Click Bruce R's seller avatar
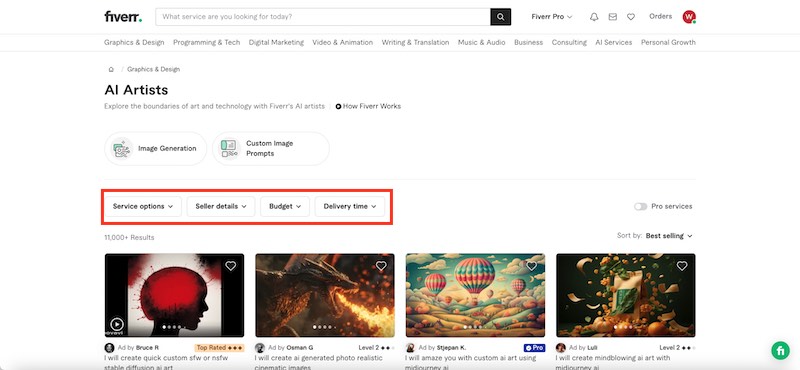 pyautogui.click(x=110, y=348)
